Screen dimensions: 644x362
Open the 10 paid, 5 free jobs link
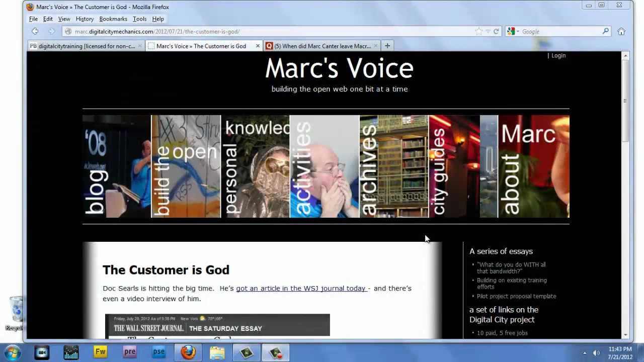[502, 333]
